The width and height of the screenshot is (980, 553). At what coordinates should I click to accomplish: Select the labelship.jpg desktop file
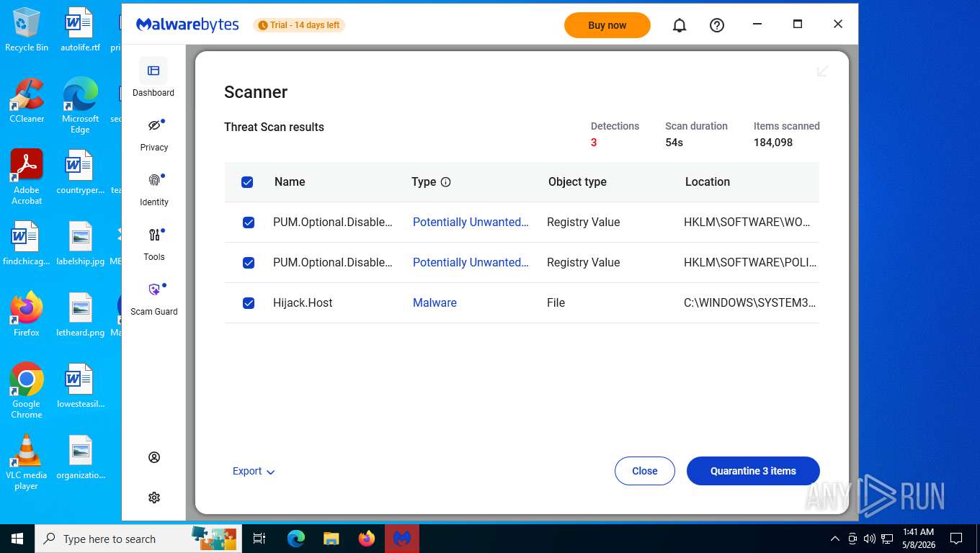[x=80, y=243]
